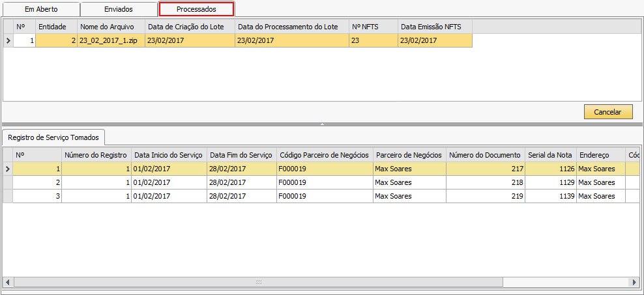This screenshot has height=295, width=644.
Task: Select document number 219 cell
Action: click(x=486, y=196)
